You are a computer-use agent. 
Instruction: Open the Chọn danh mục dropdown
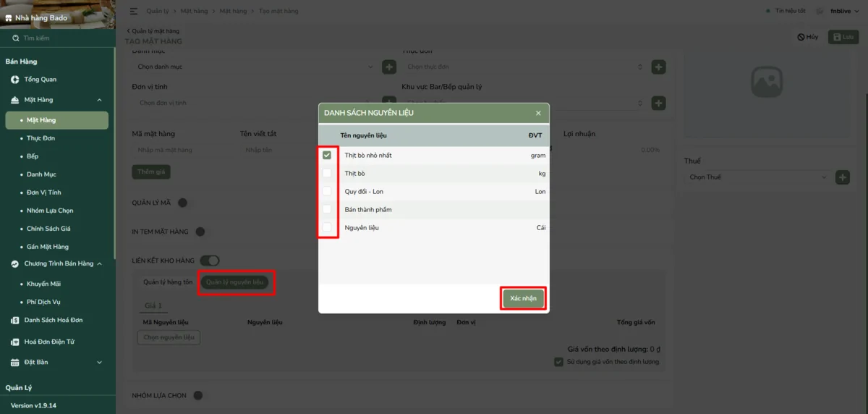point(255,67)
